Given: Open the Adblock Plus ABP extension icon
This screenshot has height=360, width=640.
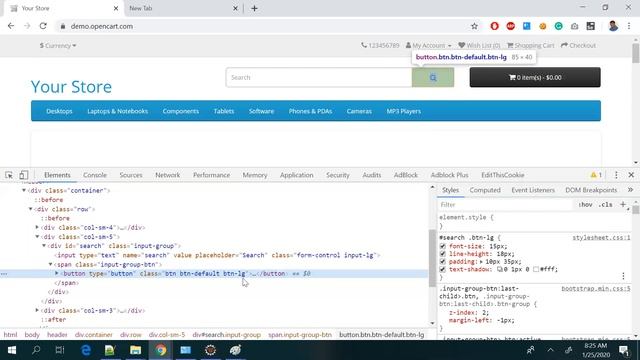Looking at the screenshot, I should click(510, 26).
